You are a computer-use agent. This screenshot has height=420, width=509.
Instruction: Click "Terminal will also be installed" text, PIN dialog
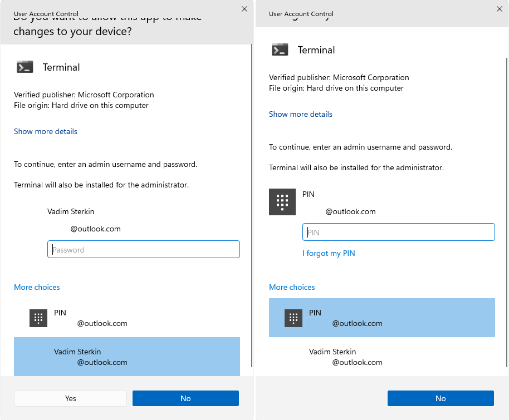(x=356, y=167)
